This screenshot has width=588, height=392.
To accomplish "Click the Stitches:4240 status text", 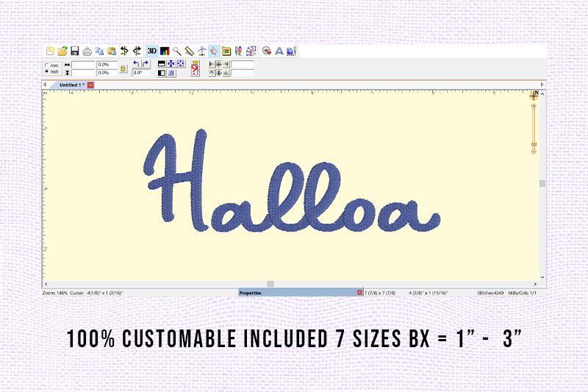I will pyautogui.click(x=490, y=293).
